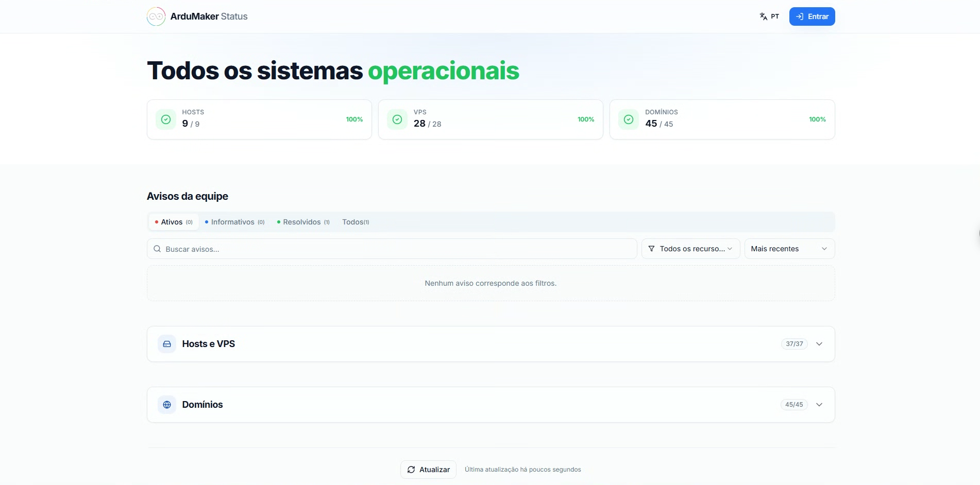Image resolution: width=980 pixels, height=485 pixels.
Task: Switch language using the PT label
Action: point(775,16)
